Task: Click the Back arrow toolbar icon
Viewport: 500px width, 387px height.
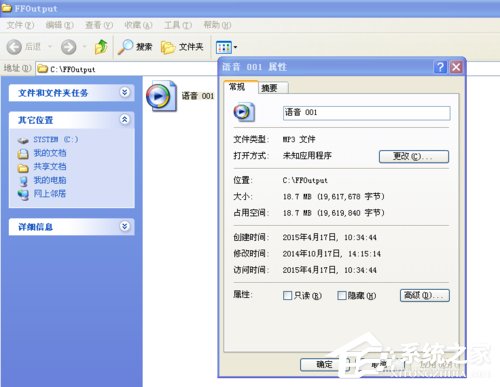Action: (x=14, y=47)
